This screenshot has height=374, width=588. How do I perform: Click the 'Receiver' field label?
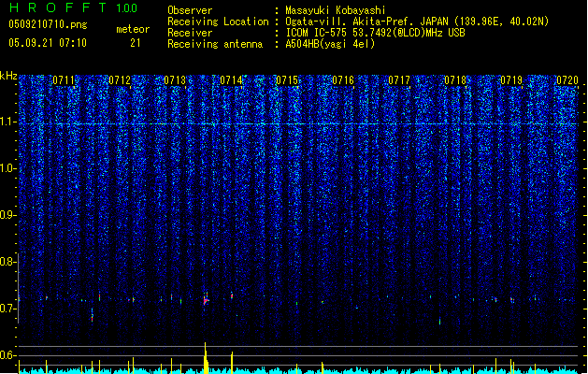click(190, 33)
